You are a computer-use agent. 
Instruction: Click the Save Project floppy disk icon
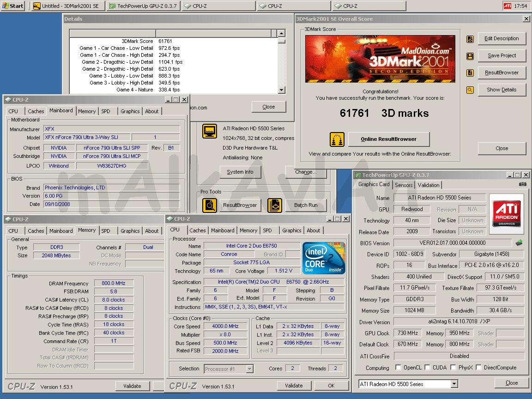470,56
